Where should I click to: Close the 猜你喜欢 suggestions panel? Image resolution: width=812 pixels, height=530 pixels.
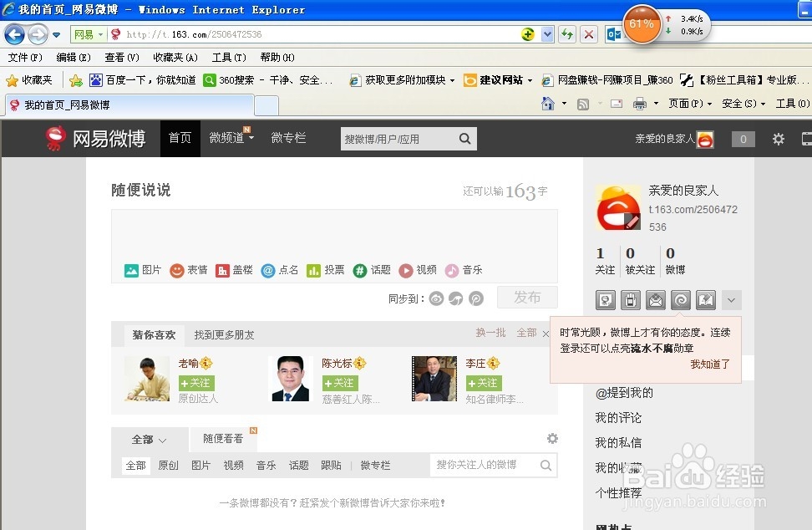tap(546, 334)
